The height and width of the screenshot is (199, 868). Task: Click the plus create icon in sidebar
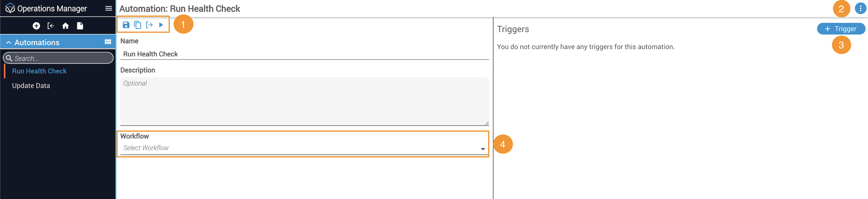pyautogui.click(x=36, y=26)
